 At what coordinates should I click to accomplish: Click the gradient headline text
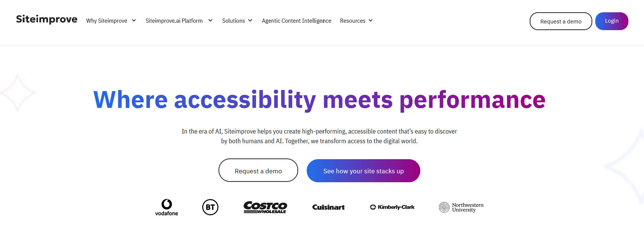[x=319, y=99]
